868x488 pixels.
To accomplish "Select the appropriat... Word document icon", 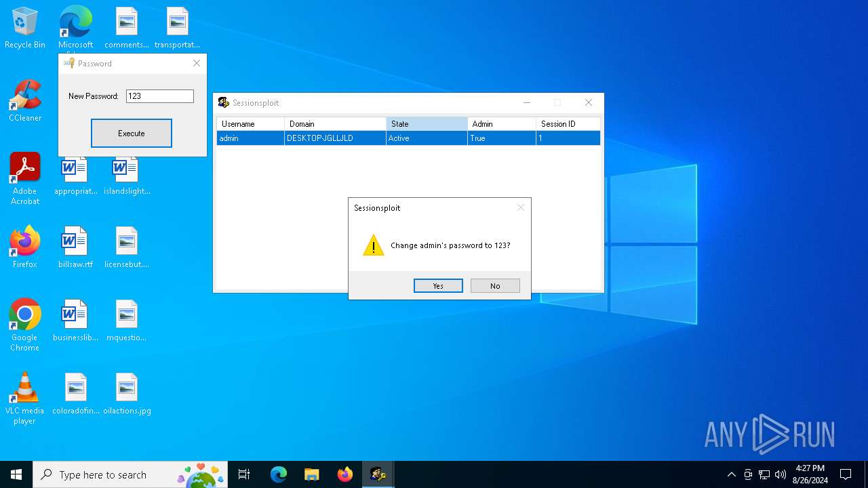I will (75, 175).
